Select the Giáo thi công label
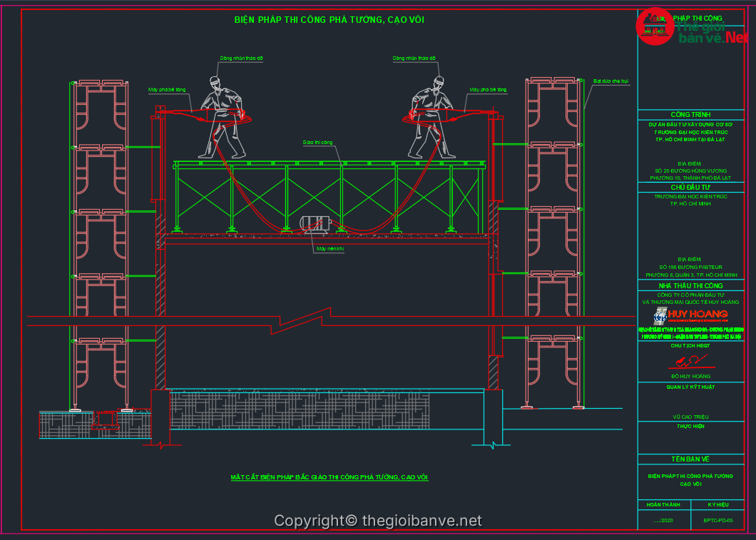 (x=317, y=143)
